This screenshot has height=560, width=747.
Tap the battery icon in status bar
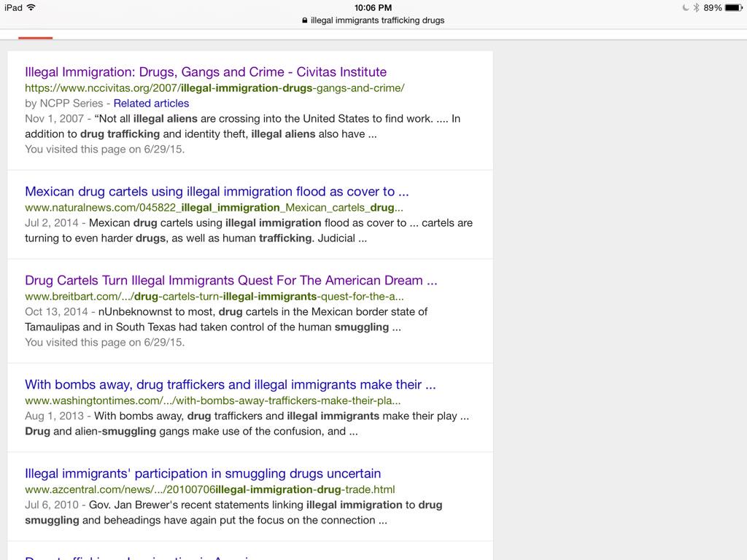click(734, 7)
